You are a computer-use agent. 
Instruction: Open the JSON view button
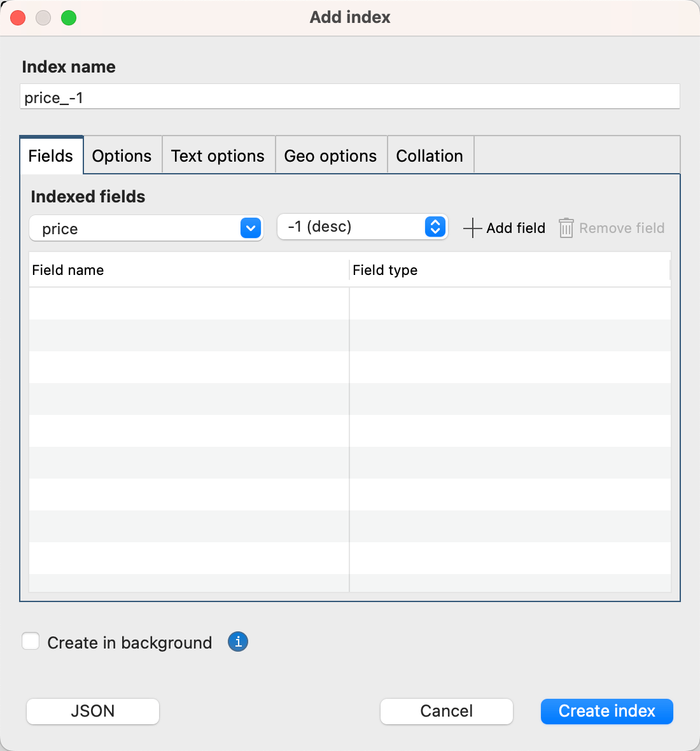click(x=93, y=711)
